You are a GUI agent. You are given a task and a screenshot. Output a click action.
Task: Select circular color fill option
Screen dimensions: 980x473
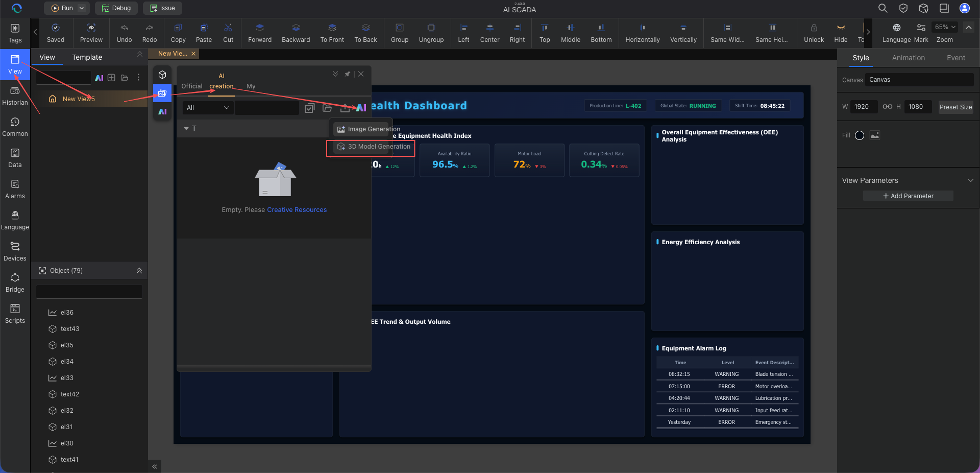coord(860,135)
